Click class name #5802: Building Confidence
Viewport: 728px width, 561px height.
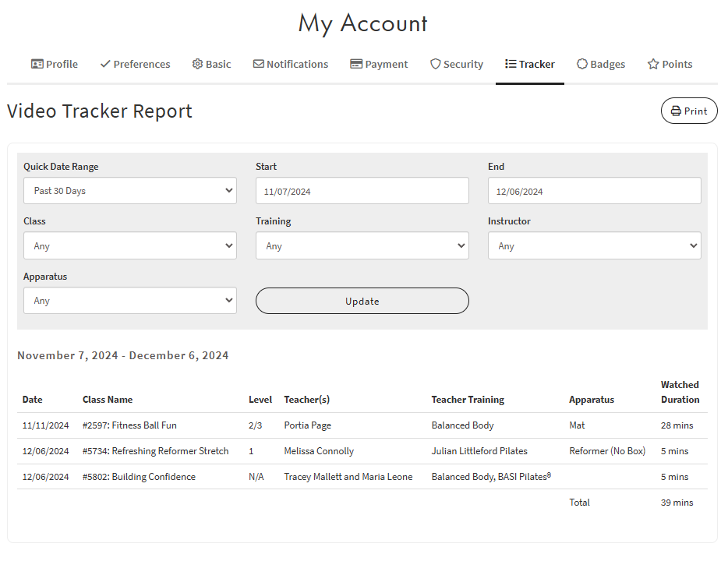(x=139, y=477)
